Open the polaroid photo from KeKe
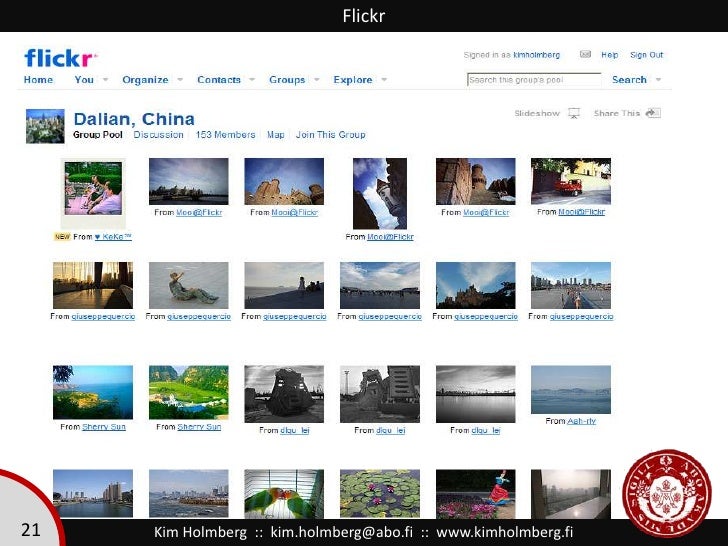 click(x=93, y=193)
